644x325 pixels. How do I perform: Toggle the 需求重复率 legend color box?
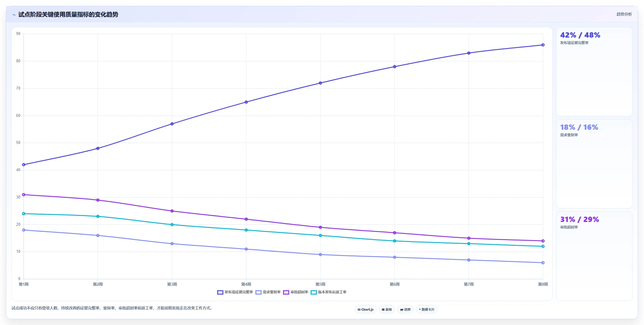click(258, 292)
